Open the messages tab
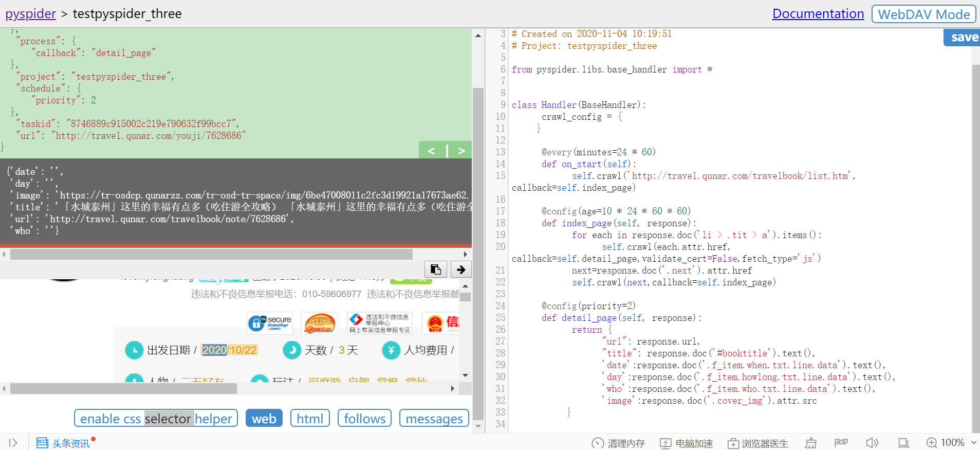This screenshot has width=980, height=450. click(434, 419)
